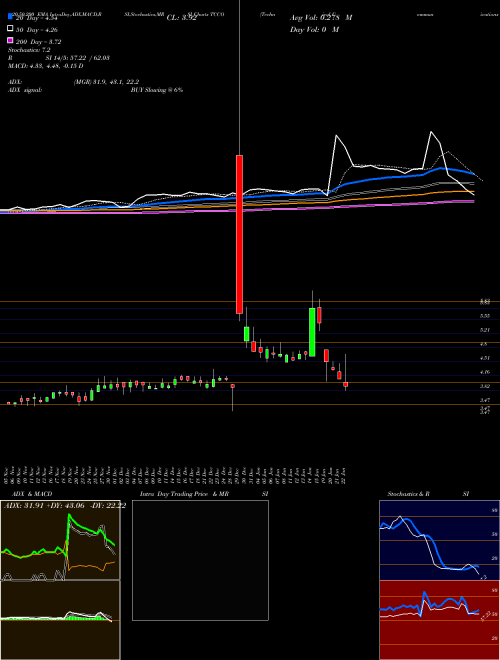The height and width of the screenshot is (660, 500).
Task: Click the 4.51 price axis label
Action: (485, 358)
